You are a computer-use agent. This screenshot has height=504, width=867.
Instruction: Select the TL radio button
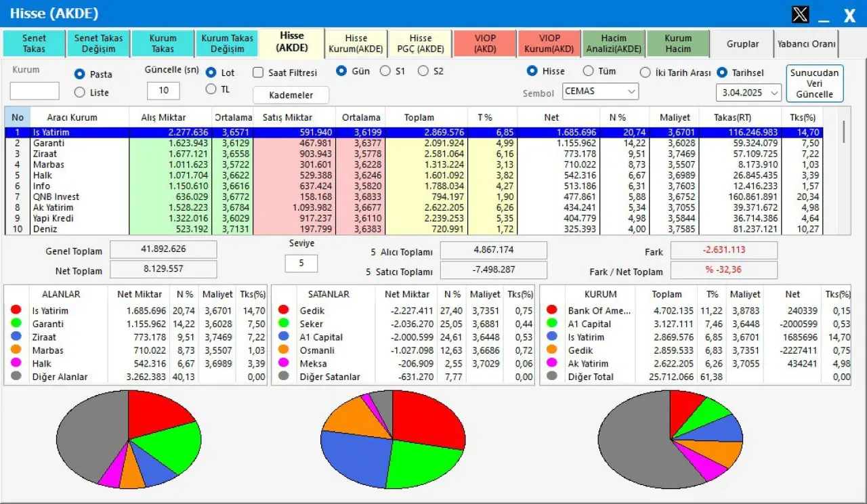(211, 89)
